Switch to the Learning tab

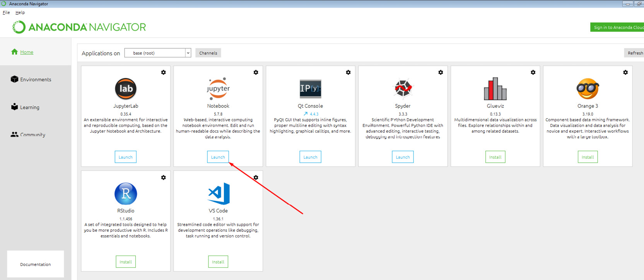coord(30,108)
